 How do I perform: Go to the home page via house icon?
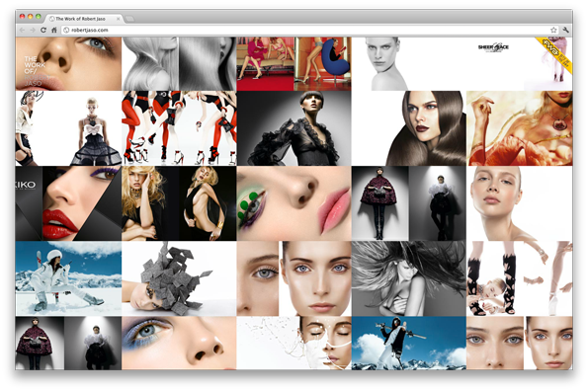pos(54,30)
